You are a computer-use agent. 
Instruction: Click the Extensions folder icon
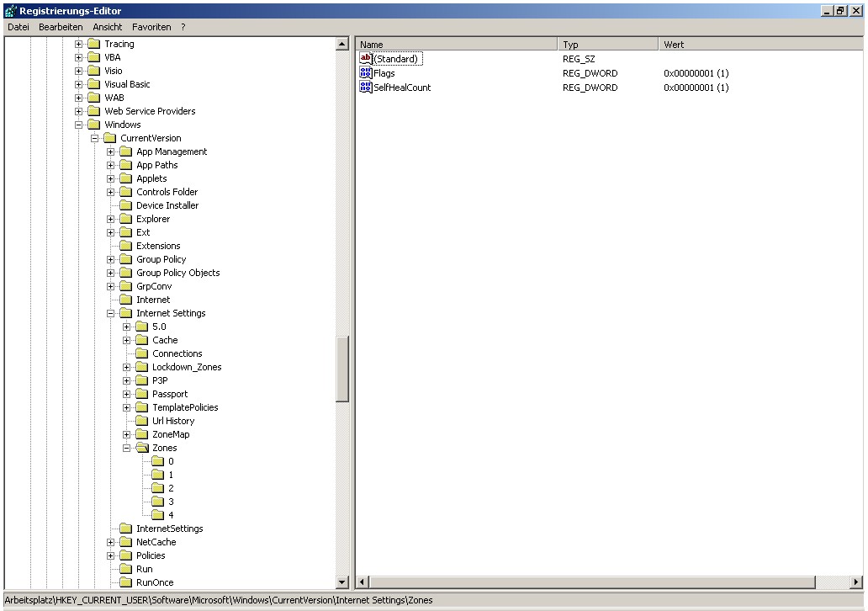126,246
